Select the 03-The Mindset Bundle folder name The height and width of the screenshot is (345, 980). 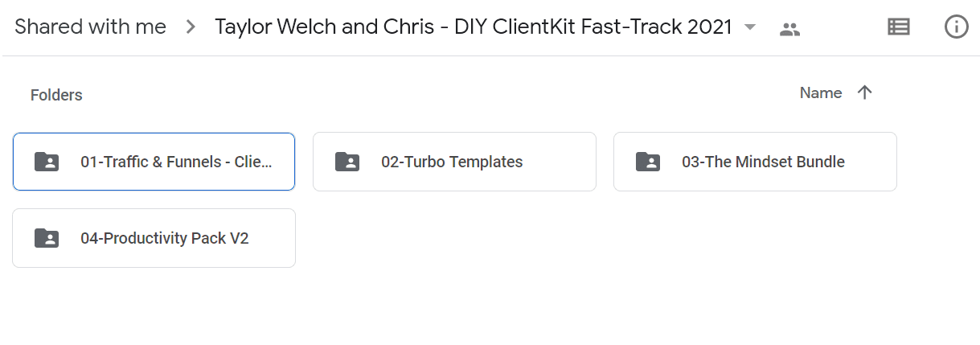(x=763, y=162)
